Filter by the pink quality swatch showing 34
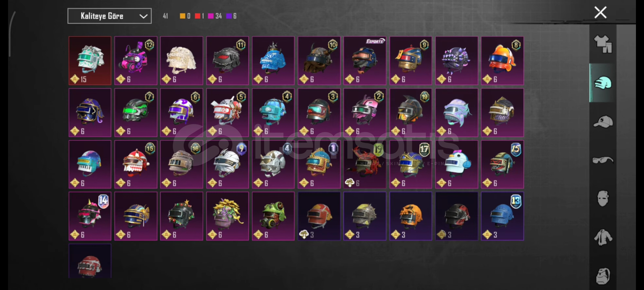 click(x=211, y=16)
